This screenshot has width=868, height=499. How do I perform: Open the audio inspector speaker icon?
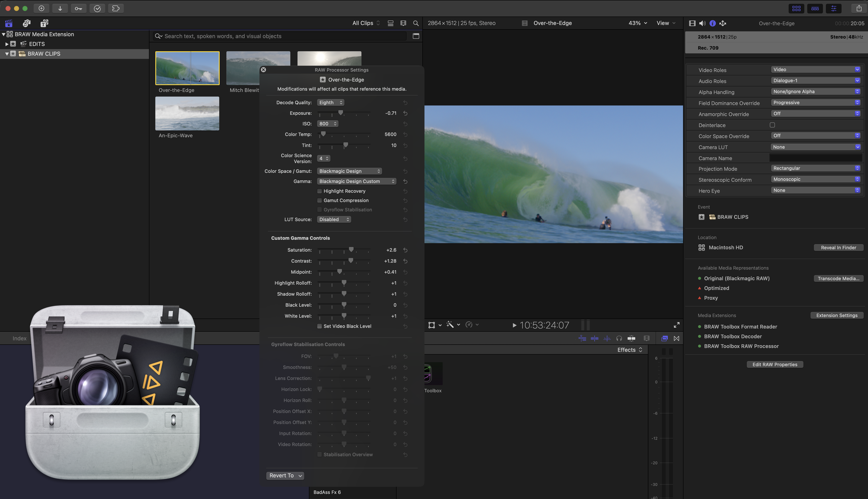coord(702,23)
